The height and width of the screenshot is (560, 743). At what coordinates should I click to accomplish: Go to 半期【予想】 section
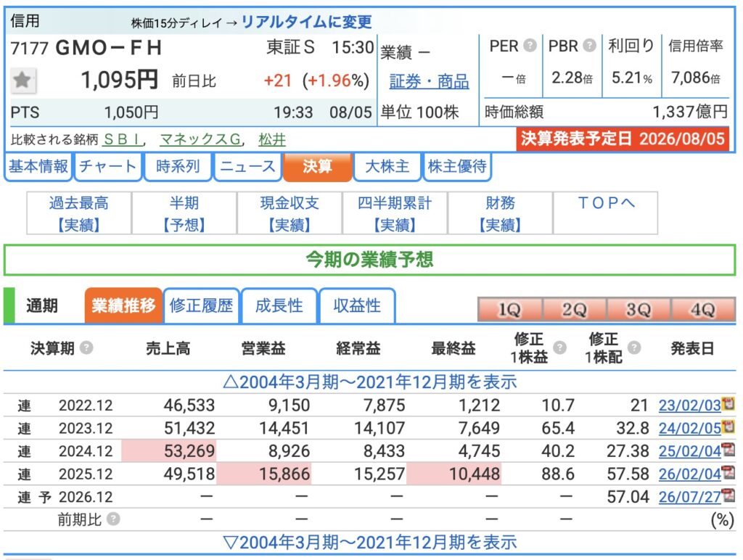(x=184, y=213)
